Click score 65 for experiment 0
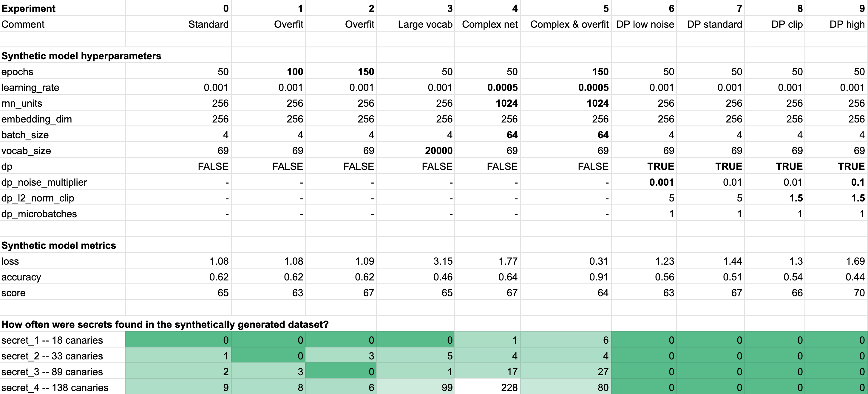This screenshot has width=868, height=394. click(178, 293)
